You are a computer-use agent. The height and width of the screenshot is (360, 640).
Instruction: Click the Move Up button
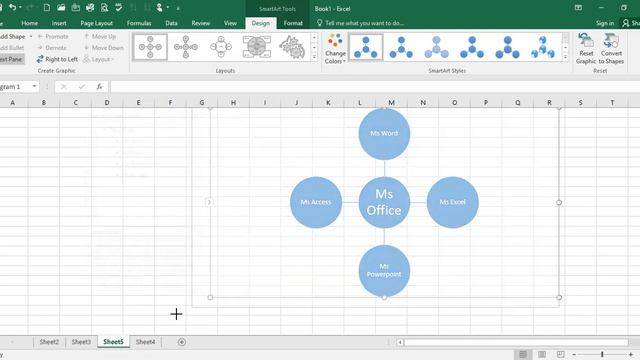[100, 36]
